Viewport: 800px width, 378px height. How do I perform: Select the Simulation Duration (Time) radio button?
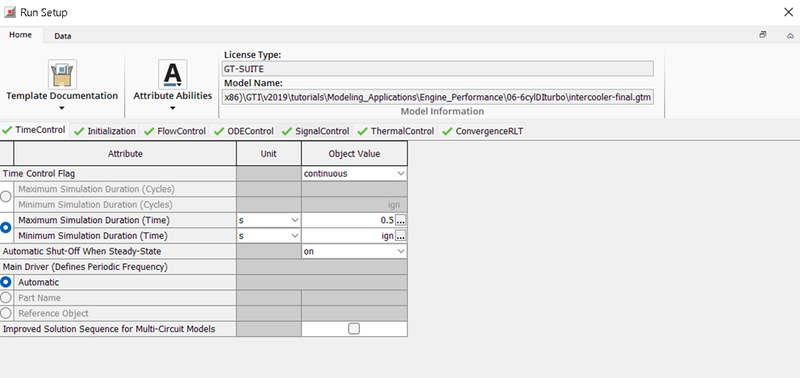click(6, 228)
